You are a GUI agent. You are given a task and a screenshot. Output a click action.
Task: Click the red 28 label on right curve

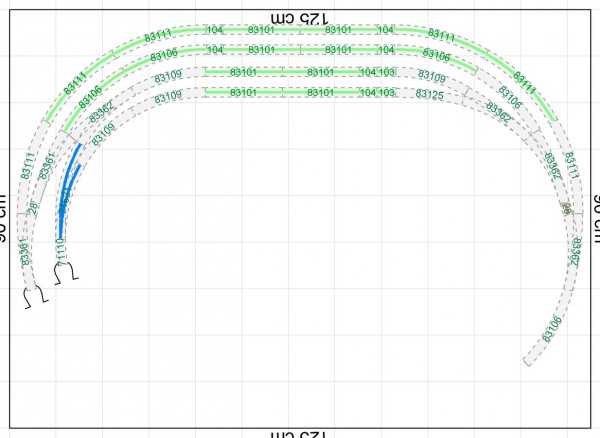click(567, 209)
